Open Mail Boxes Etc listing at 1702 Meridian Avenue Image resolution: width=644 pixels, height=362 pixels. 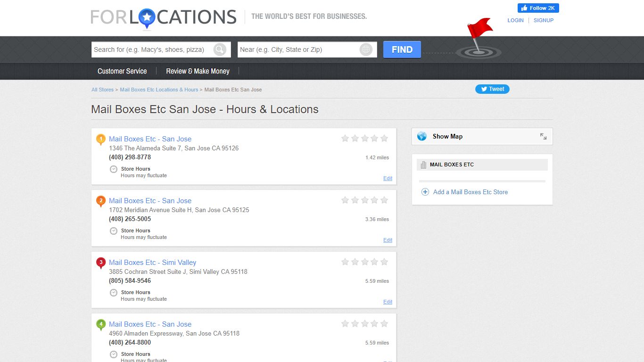150,201
